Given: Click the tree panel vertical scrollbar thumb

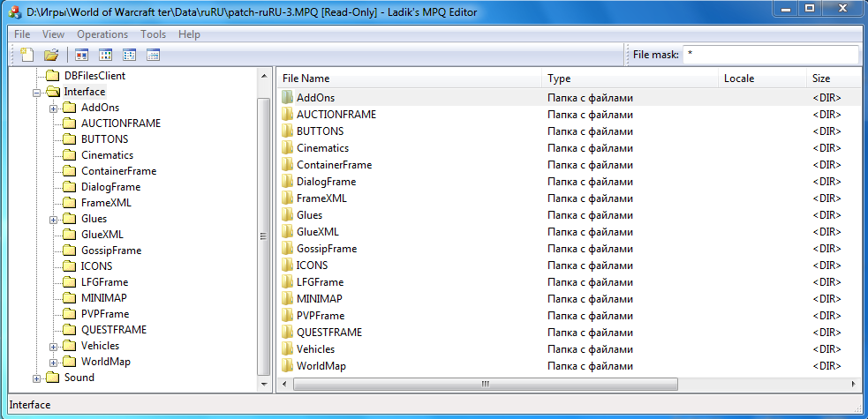Looking at the screenshot, I should pyautogui.click(x=264, y=236).
